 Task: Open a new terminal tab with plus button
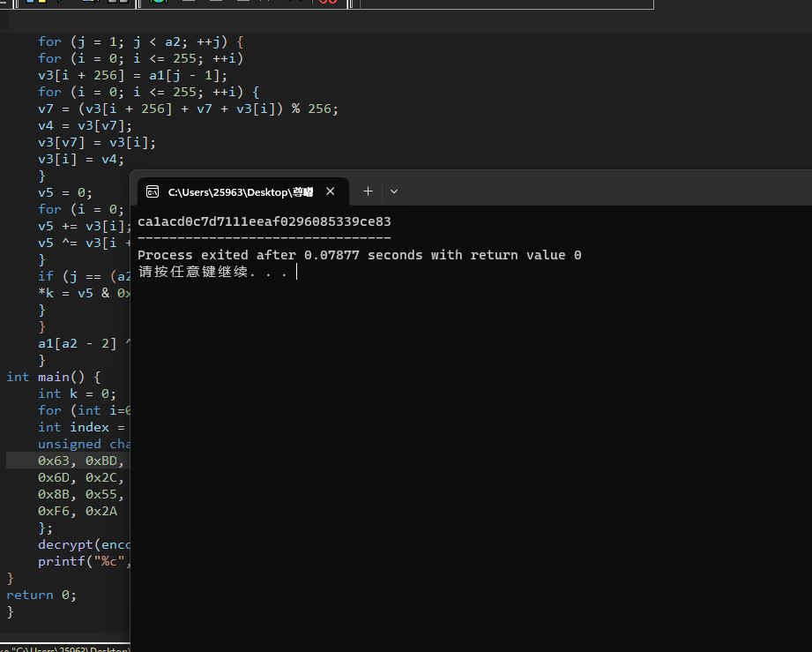[368, 191]
